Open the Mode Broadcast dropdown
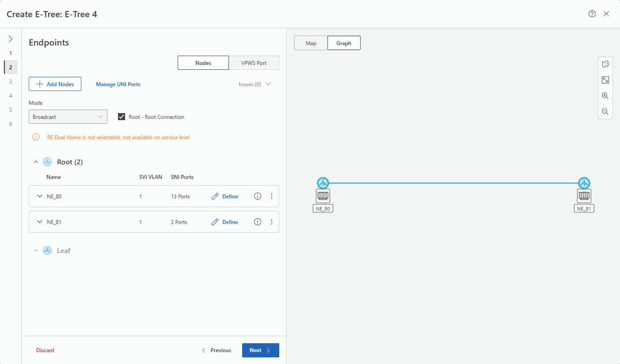The width and height of the screenshot is (620, 364). [x=68, y=117]
